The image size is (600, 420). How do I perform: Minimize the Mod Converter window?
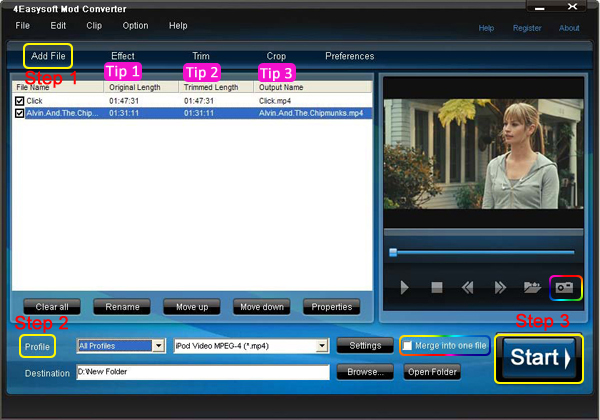540,8
